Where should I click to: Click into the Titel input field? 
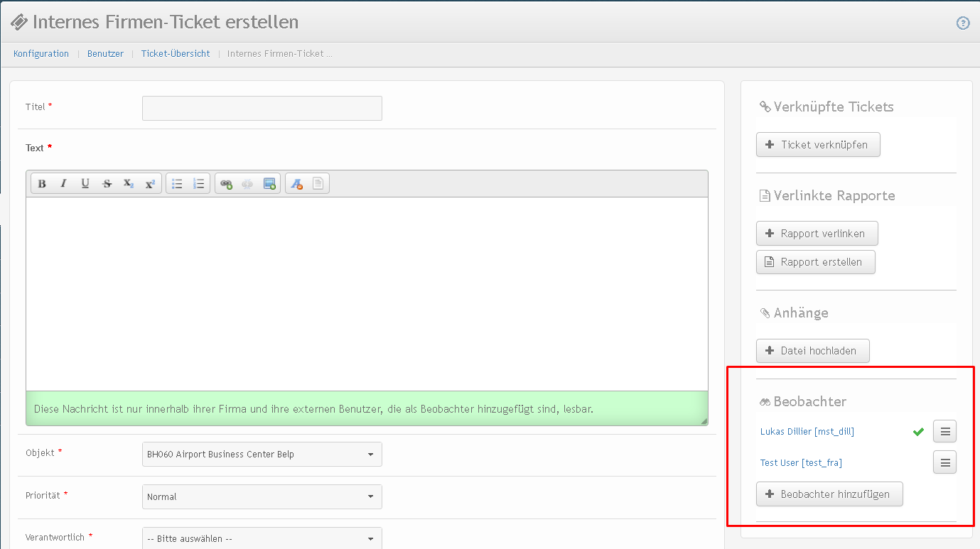(262, 108)
